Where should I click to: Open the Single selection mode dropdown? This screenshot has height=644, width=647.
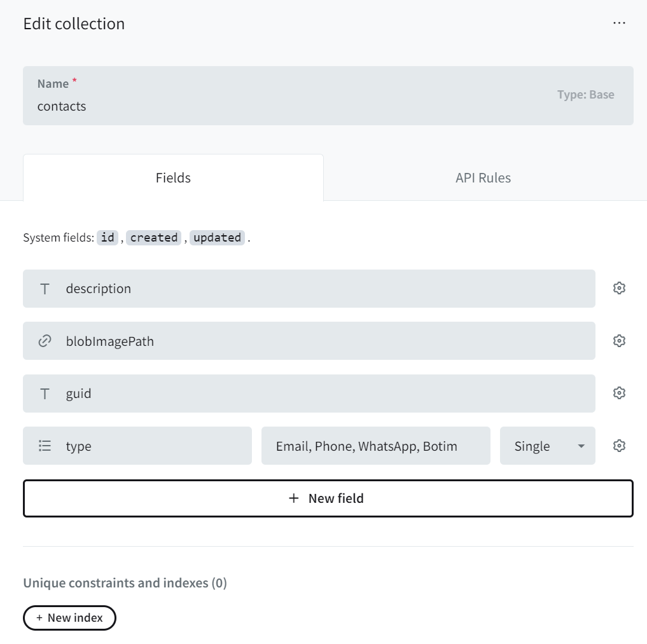(x=547, y=446)
